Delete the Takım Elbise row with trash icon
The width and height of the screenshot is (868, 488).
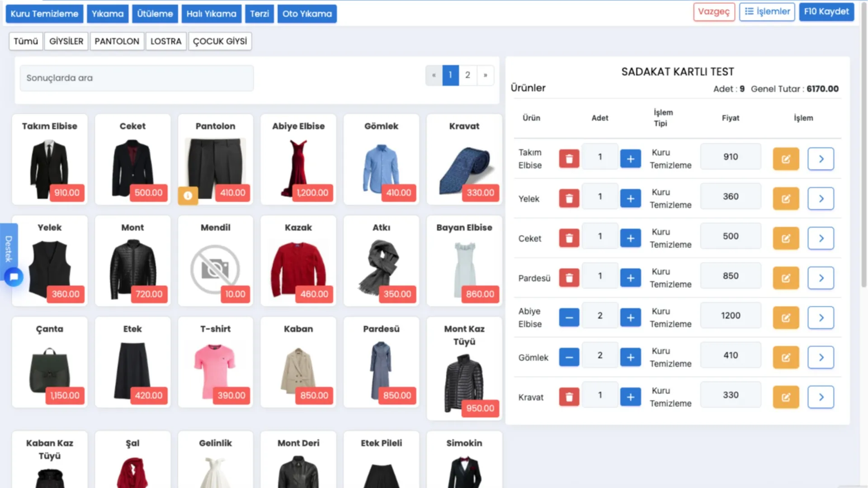click(569, 159)
